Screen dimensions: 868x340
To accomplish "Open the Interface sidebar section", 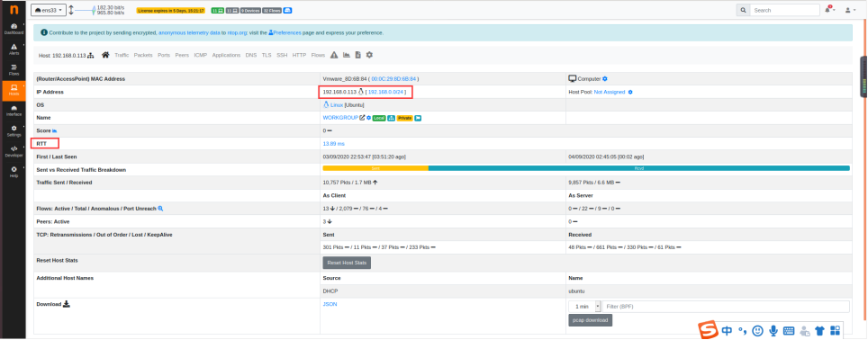I will (14, 111).
